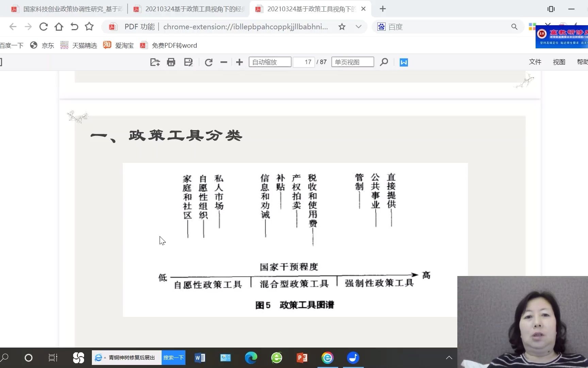Open Task View on taskbar
Screen dimensions: 588x368
pos(53,358)
